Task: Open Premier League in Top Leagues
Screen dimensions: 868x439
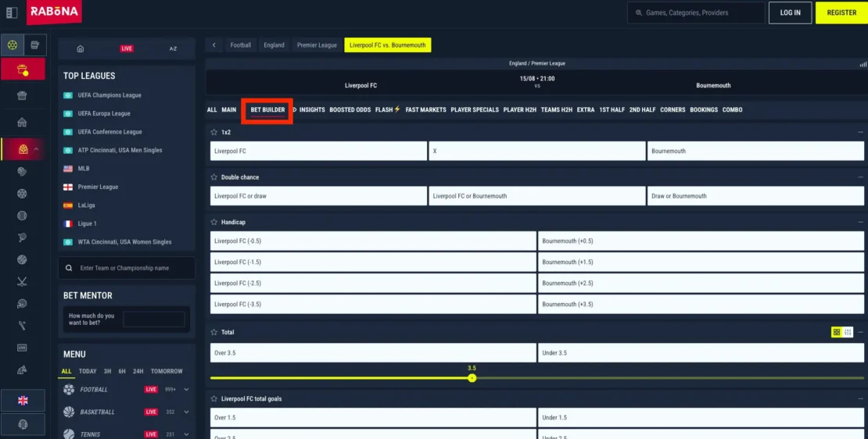Action: (98, 187)
